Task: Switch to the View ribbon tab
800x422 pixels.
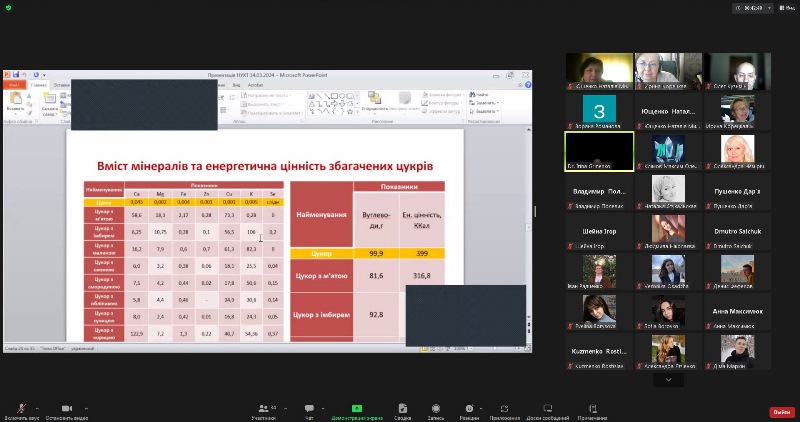Action: pyautogui.click(x=236, y=85)
